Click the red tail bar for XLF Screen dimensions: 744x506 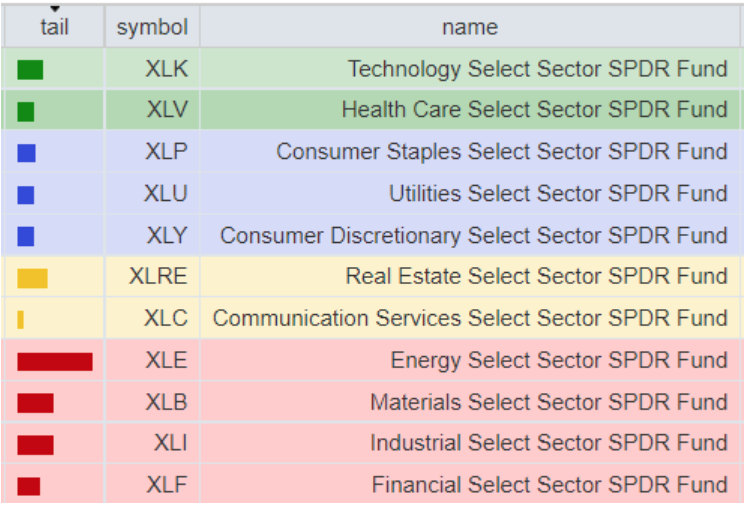point(29,486)
